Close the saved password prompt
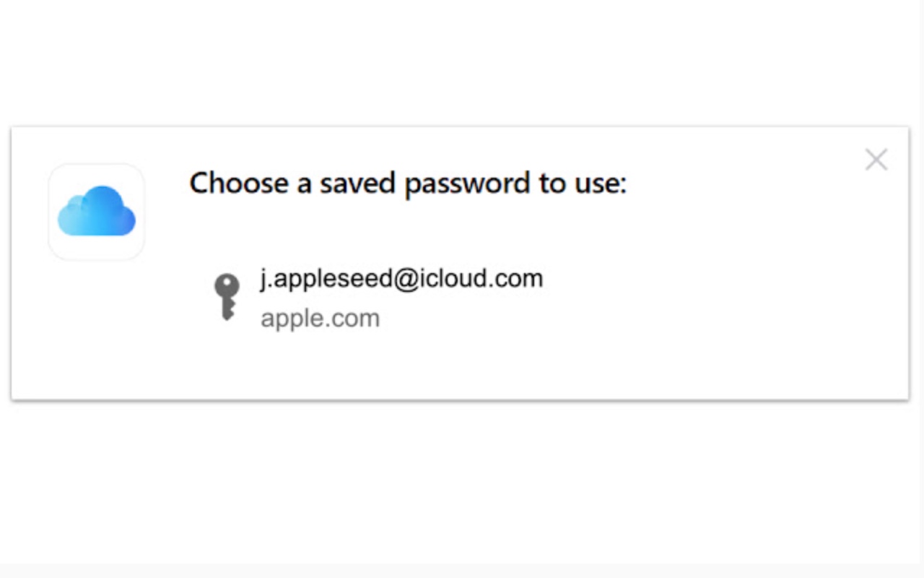Viewport: 924px width, 578px height. tap(876, 160)
